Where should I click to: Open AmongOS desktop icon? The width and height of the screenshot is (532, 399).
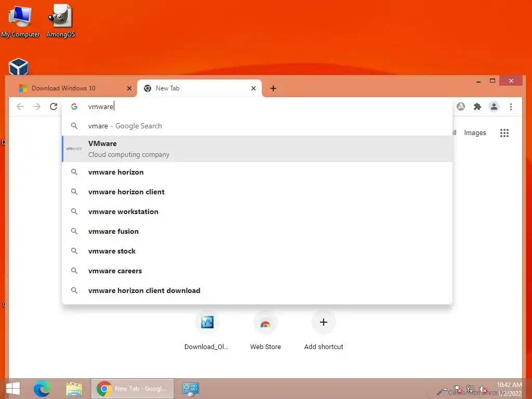pos(60,21)
